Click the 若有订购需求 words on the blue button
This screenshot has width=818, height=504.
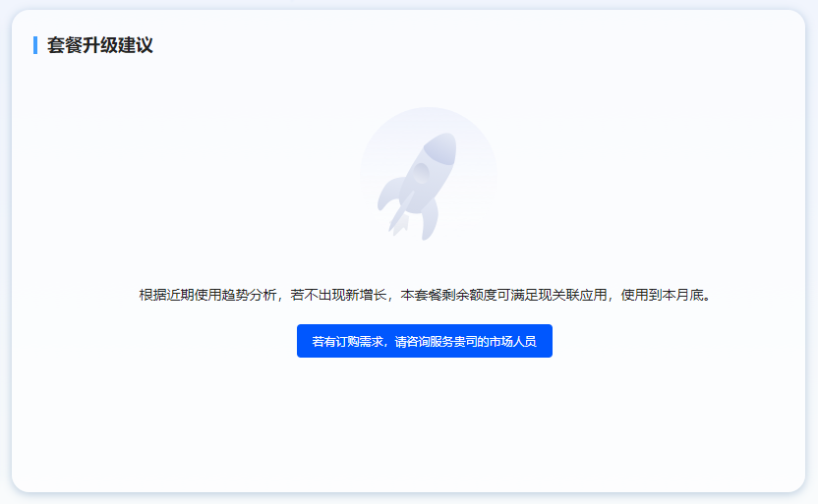tap(348, 342)
